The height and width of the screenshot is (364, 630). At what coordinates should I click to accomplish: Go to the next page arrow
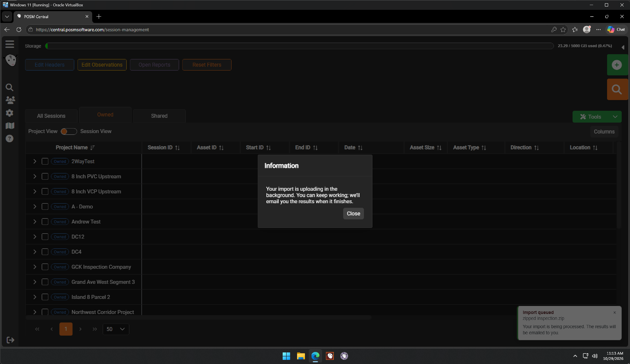(80, 329)
